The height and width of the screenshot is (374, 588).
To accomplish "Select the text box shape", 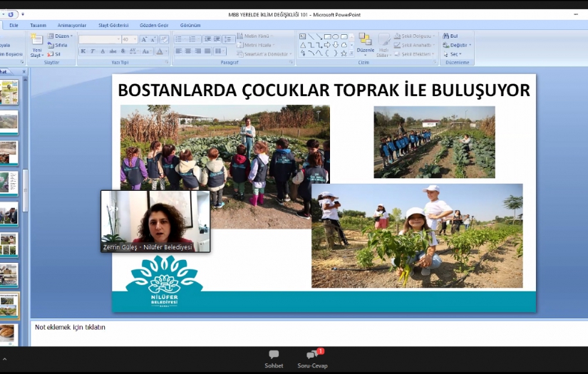I will coord(303,36).
